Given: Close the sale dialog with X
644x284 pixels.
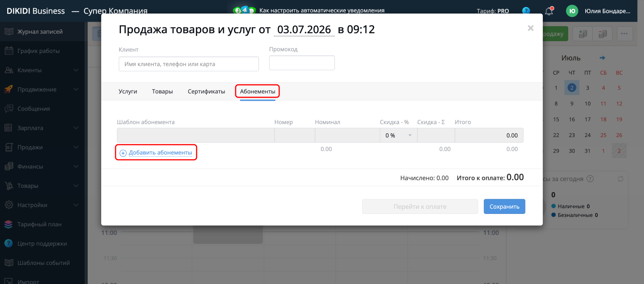Looking at the screenshot, I should 531,28.
